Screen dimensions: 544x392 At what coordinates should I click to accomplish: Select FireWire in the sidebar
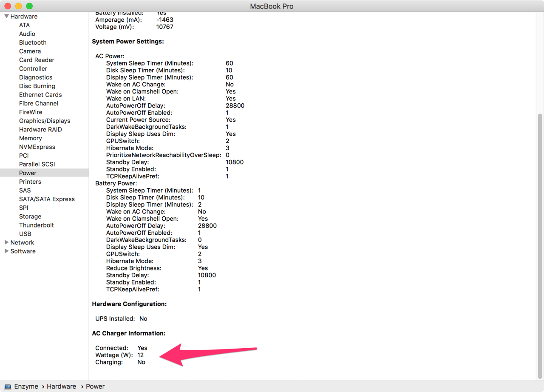(x=31, y=112)
